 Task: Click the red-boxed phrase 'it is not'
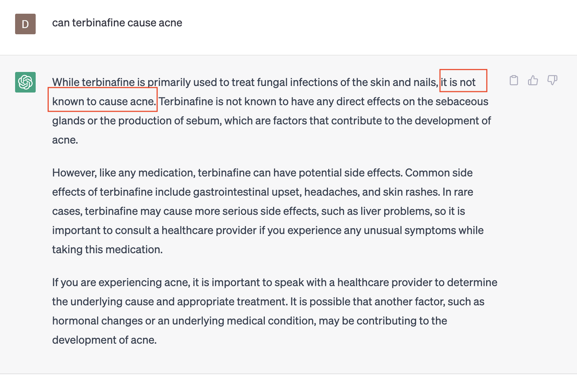click(x=458, y=82)
